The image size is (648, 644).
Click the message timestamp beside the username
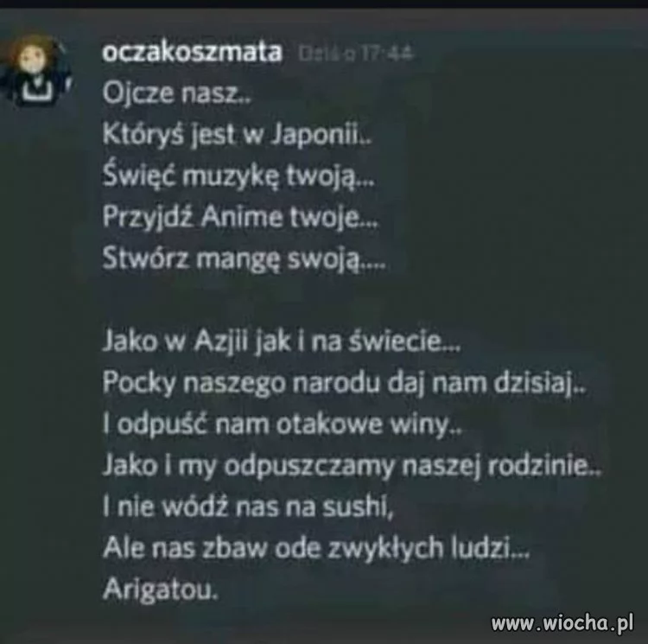(x=355, y=54)
